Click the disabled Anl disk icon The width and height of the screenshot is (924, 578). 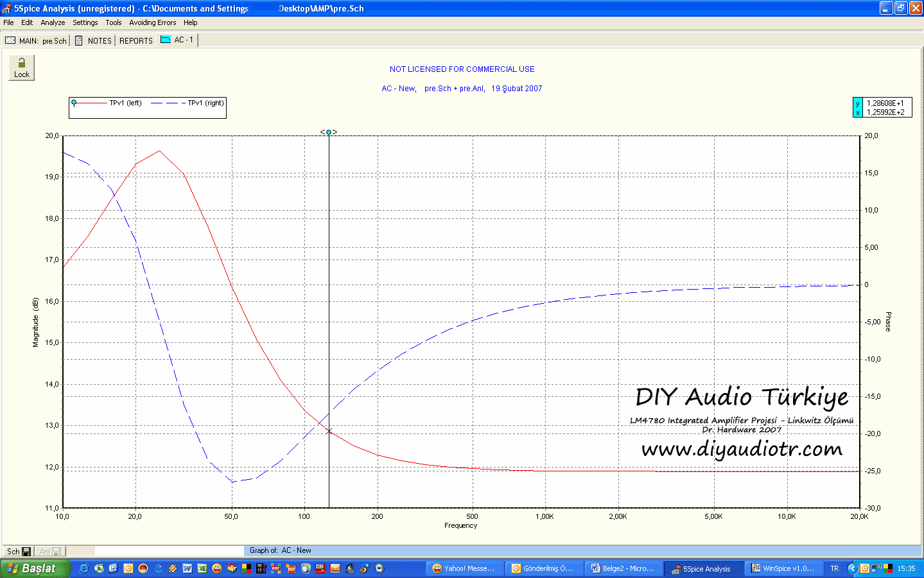(57, 552)
